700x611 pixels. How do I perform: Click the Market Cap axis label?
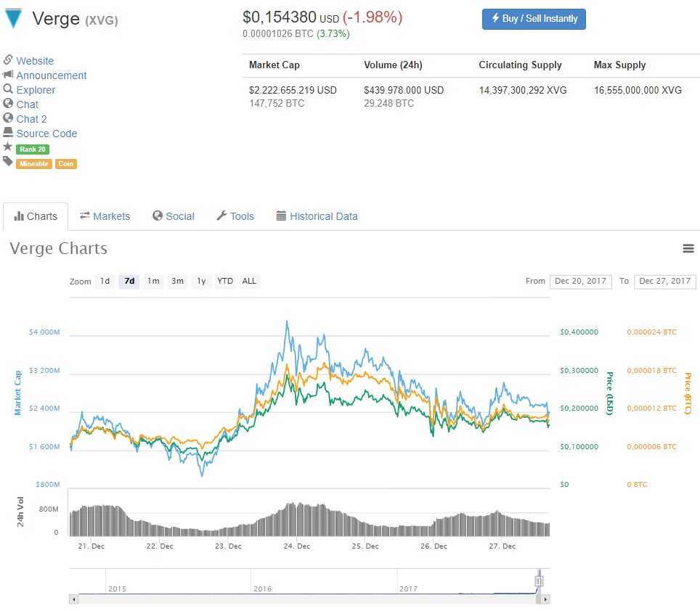tap(18, 393)
